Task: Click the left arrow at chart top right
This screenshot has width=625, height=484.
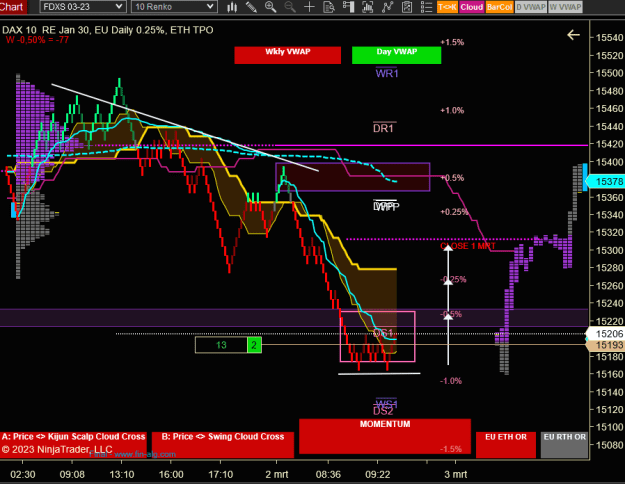Action: 573,35
